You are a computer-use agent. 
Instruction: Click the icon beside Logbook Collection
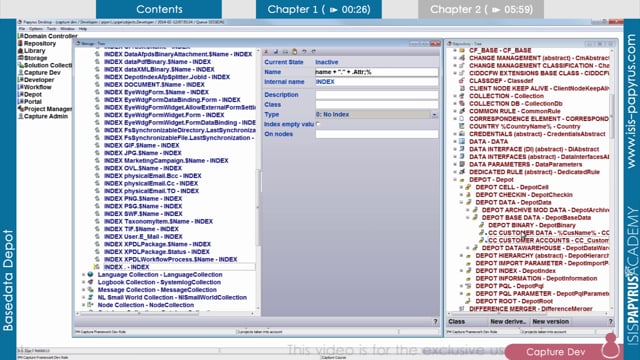pyautogui.click(x=90, y=282)
